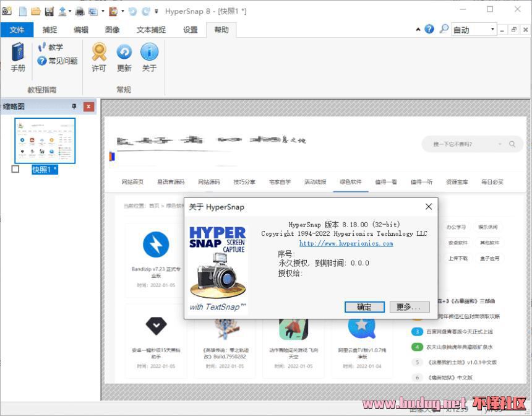Collapse the ribbon with the caret arrow

click(x=418, y=30)
